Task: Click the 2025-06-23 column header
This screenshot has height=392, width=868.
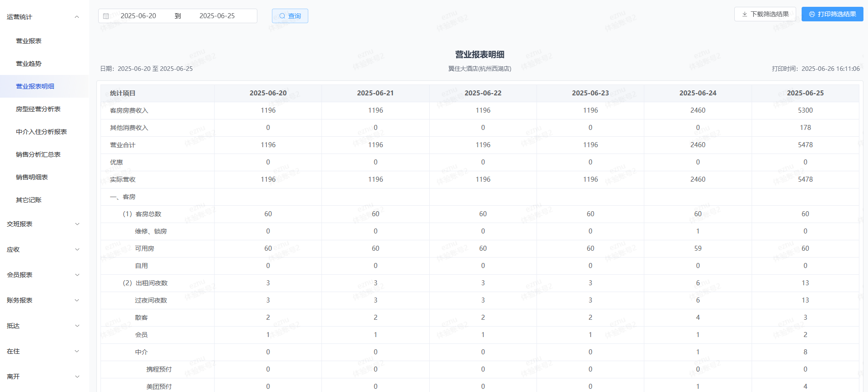Action: coord(590,93)
